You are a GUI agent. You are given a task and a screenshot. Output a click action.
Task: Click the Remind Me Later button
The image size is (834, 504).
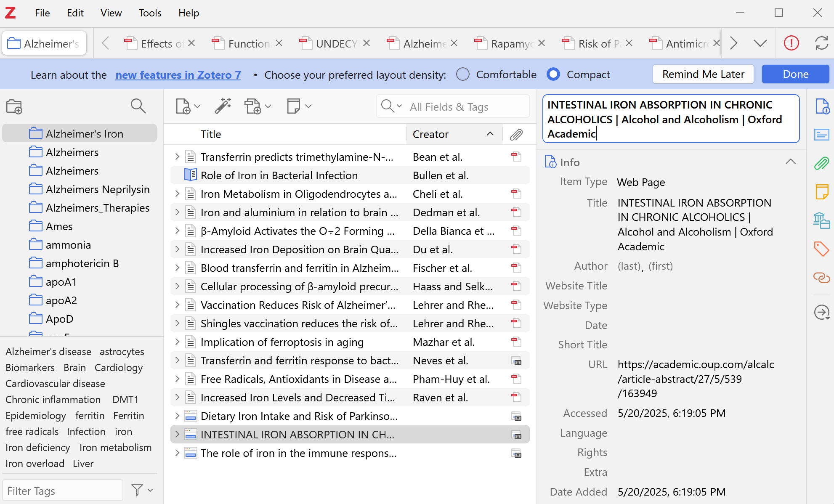coord(703,74)
